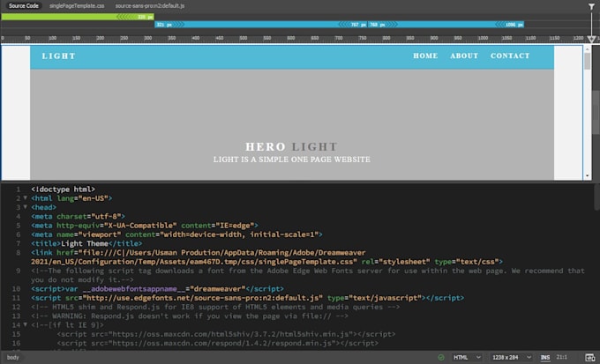Select the HERO LIGHT heading in live view
Viewport: 600px width, 364px height.
click(x=291, y=147)
